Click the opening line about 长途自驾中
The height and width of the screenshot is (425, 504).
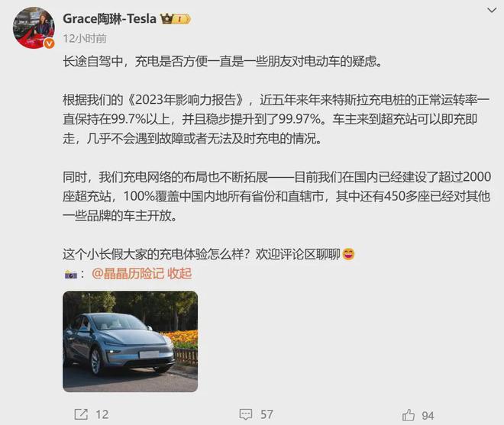pyautogui.click(x=223, y=61)
